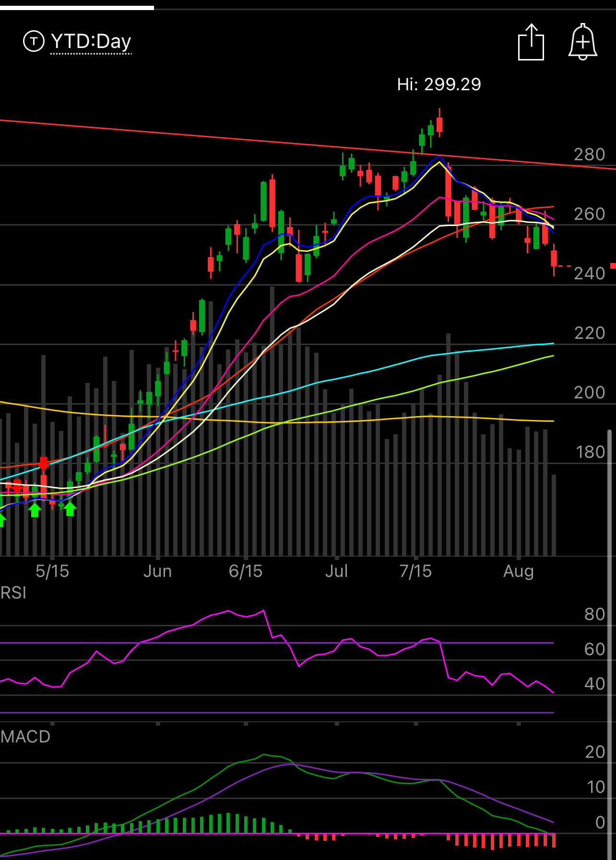616x860 pixels.
Task: Select the MACD 10 level label
Action: (596, 787)
